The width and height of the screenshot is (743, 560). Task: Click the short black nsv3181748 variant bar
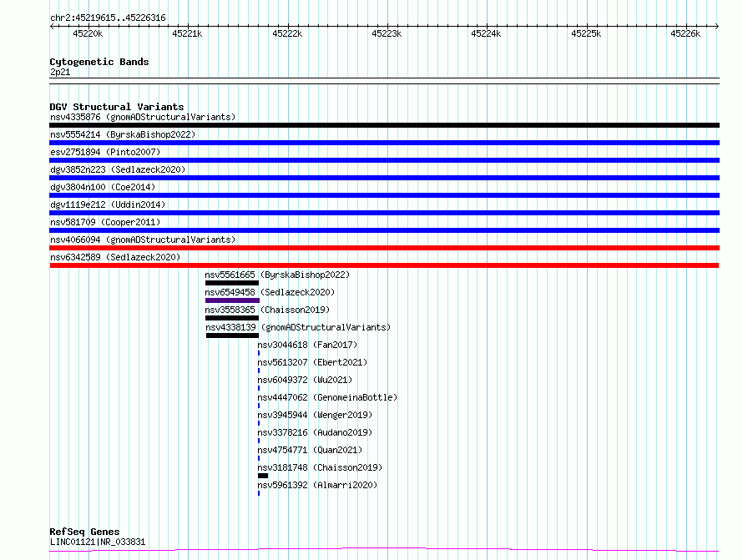tap(263, 476)
